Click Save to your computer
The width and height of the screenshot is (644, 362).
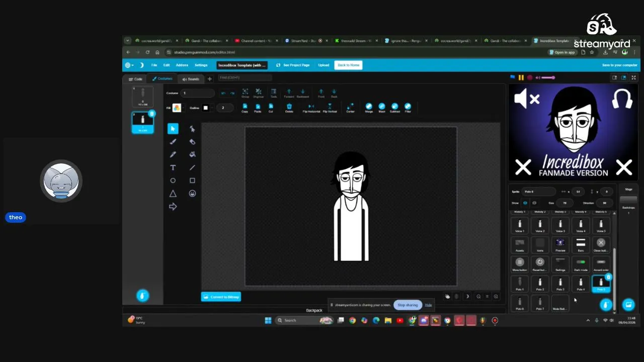[620, 65]
